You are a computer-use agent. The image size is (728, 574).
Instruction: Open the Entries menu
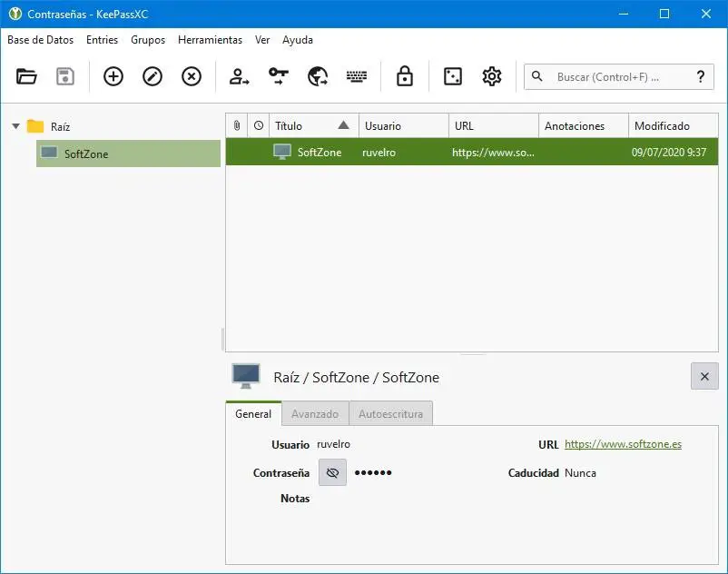pos(103,40)
